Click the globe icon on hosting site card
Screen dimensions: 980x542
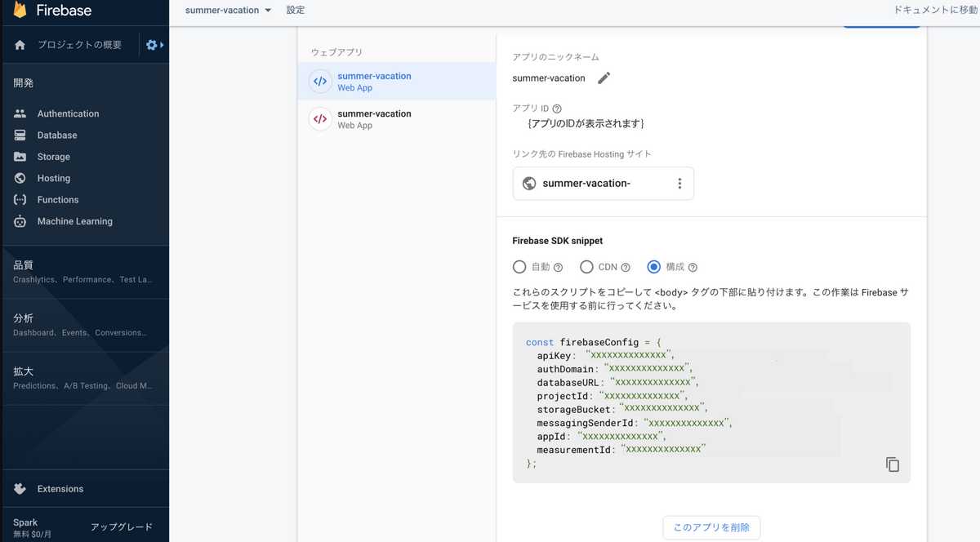tap(529, 184)
